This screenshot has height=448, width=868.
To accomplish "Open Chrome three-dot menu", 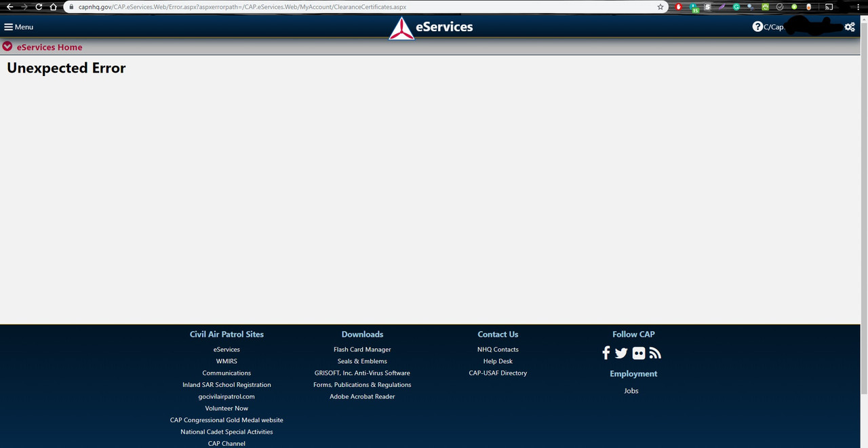I will [858, 7].
